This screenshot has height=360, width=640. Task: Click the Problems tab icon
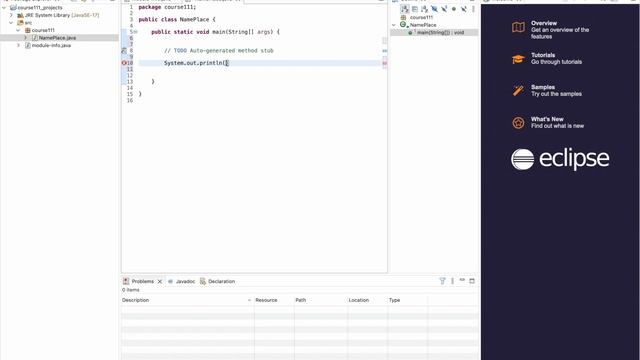point(126,281)
